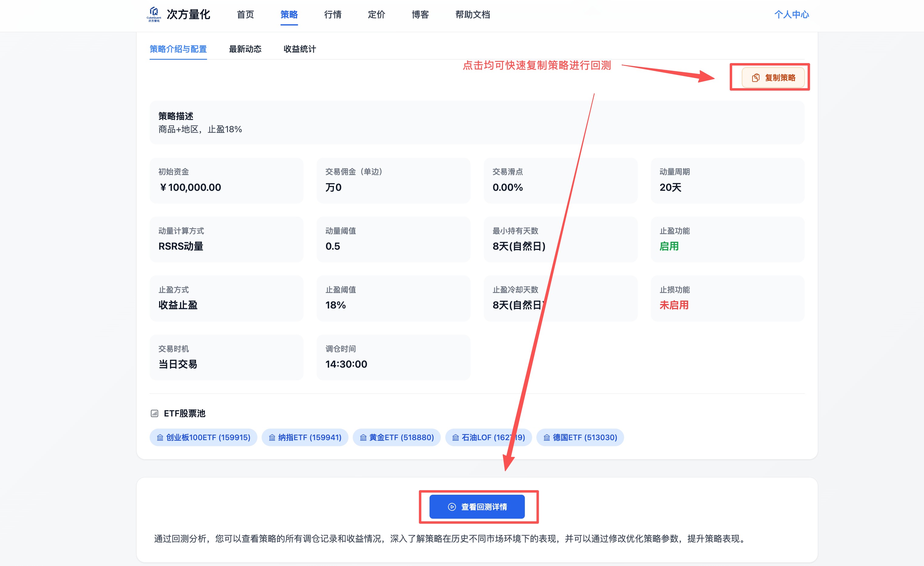
Task: Click the bank icon on 纳指ETF tag
Action: 272,437
